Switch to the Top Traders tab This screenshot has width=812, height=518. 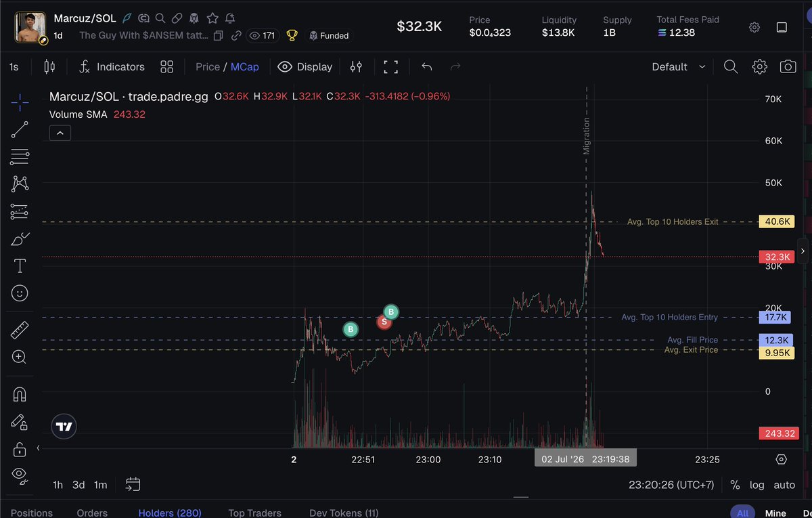coord(254,513)
